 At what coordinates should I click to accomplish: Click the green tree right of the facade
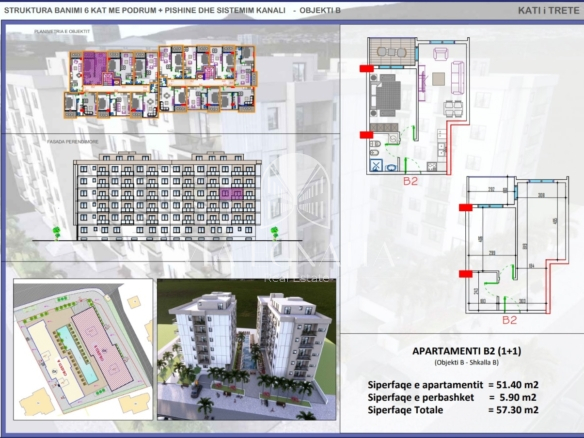click(274, 233)
